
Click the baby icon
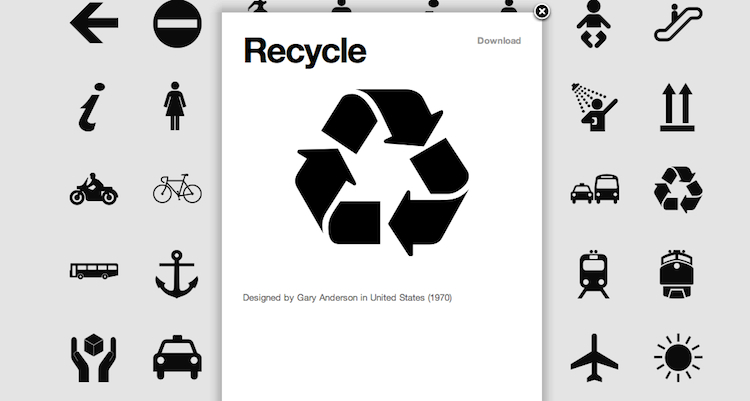click(x=594, y=24)
